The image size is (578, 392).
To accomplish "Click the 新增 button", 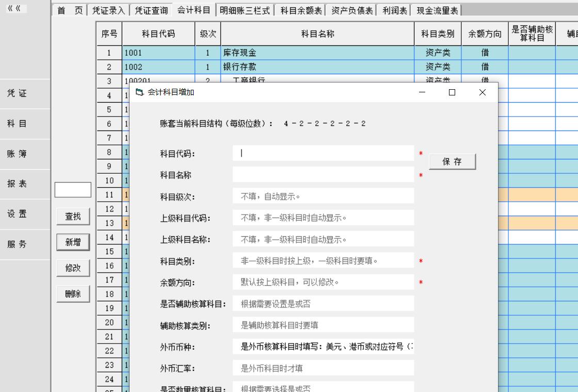I will [73, 242].
